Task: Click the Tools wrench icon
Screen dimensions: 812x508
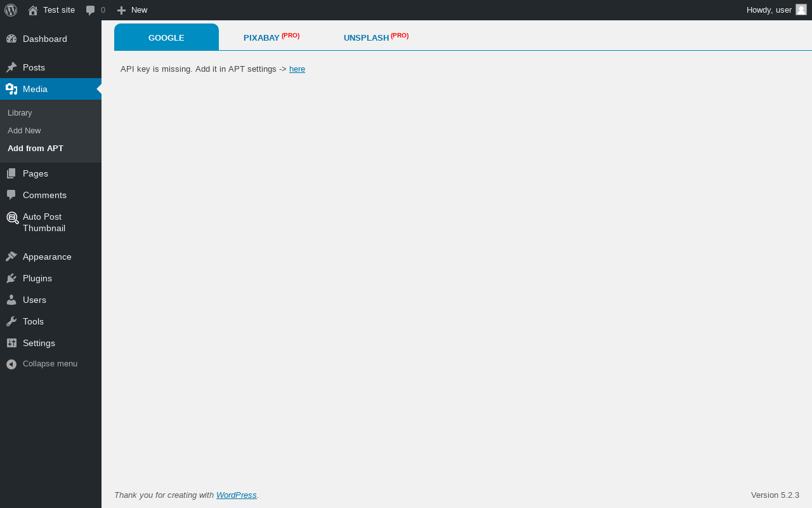Action: click(x=11, y=321)
